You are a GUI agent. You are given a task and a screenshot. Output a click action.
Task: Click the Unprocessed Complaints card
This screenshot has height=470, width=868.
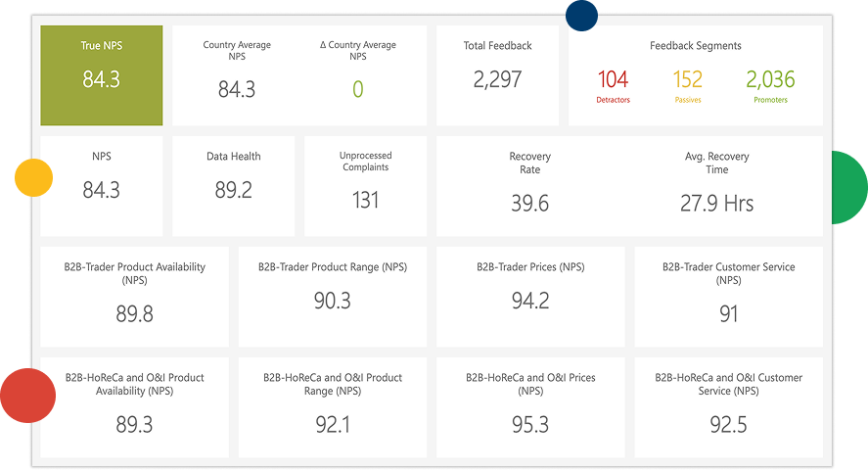[365, 186]
